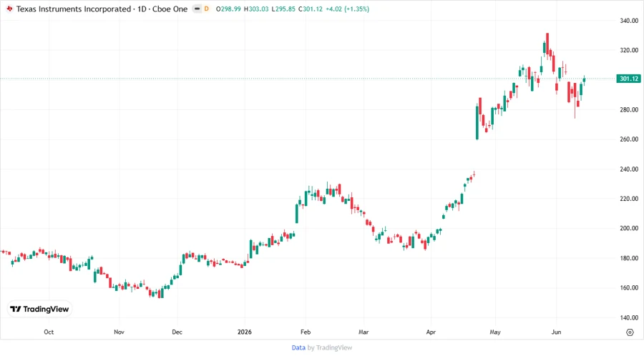Click the Texas Instruments logo icon
Viewport: 644px width, 356px height.
9,9
